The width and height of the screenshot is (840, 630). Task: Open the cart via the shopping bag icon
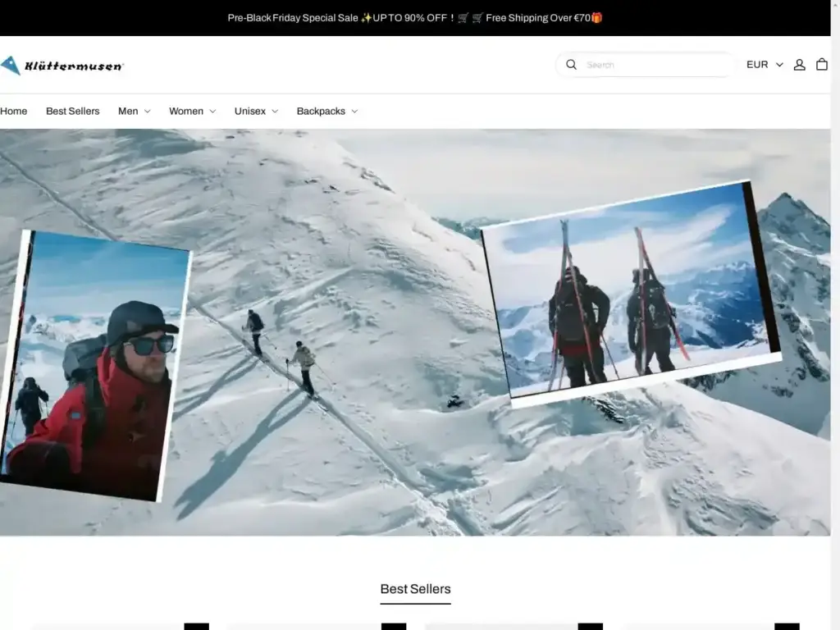pyautogui.click(x=822, y=64)
